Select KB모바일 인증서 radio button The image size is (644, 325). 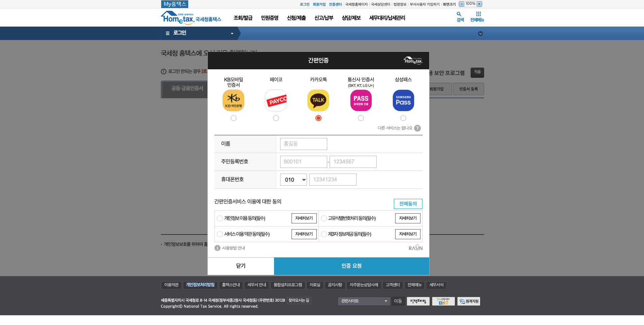(234, 118)
